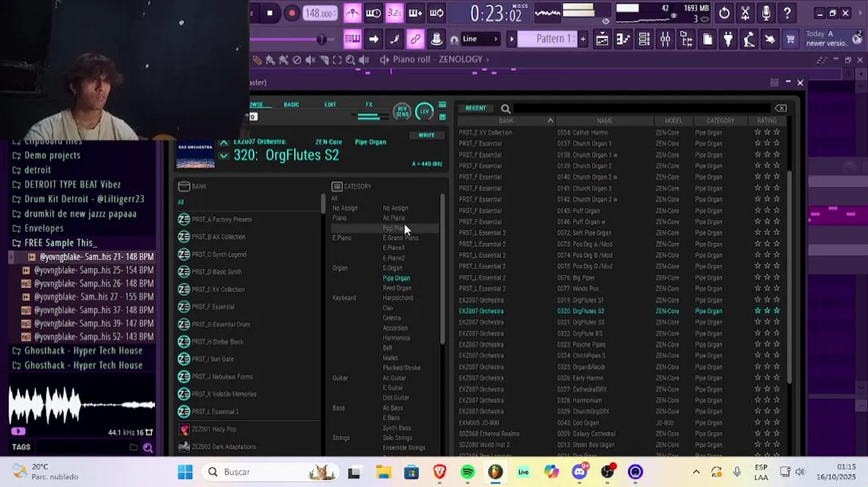
Task: Select previous preset with up chevron
Action: pyautogui.click(x=224, y=143)
